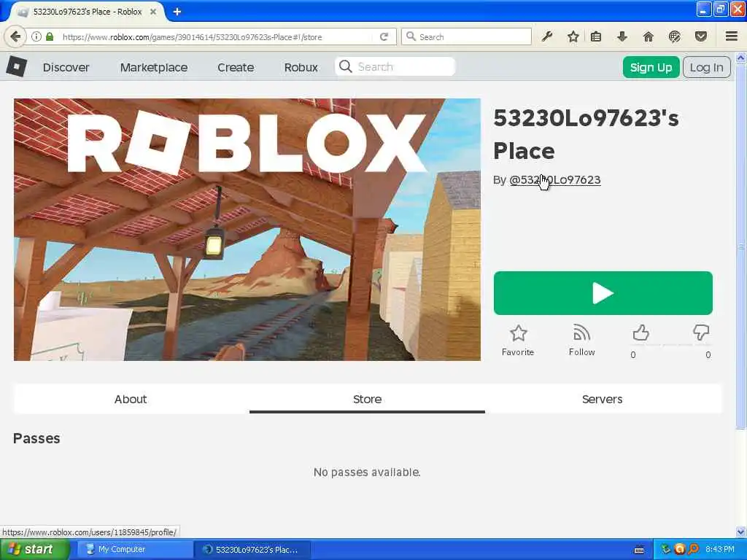Click the Passes heading text

point(36,438)
